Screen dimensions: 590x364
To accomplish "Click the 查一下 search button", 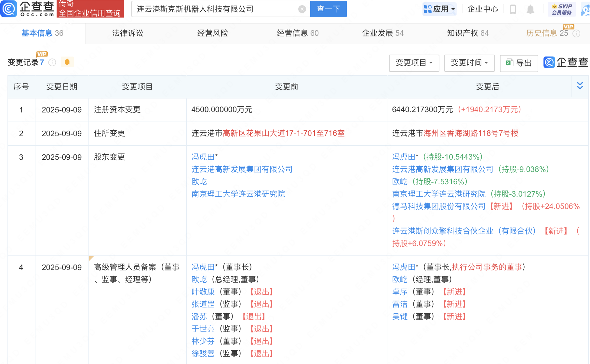I will (x=328, y=9).
